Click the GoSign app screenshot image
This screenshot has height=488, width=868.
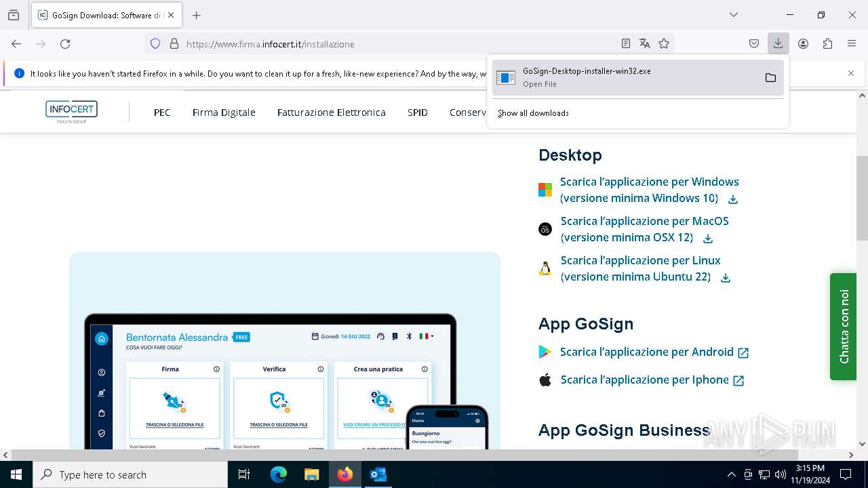(285, 351)
